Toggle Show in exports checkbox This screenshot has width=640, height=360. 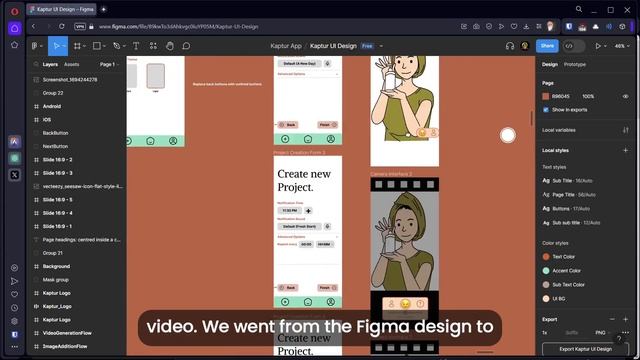546,110
